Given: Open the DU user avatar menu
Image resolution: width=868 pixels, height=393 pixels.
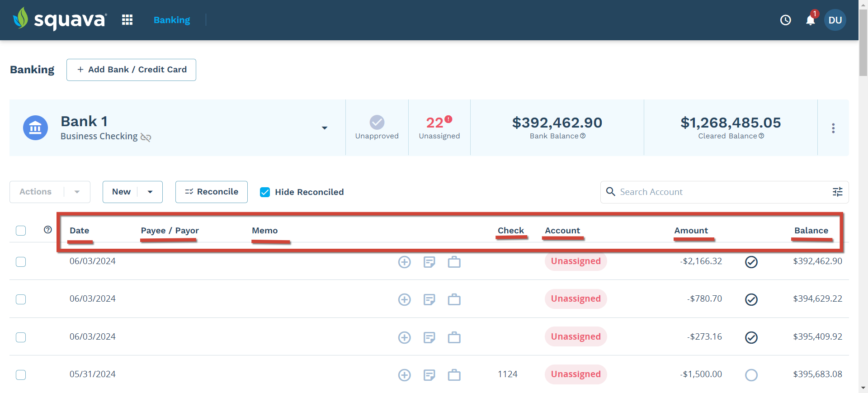Looking at the screenshot, I should 835,20.
